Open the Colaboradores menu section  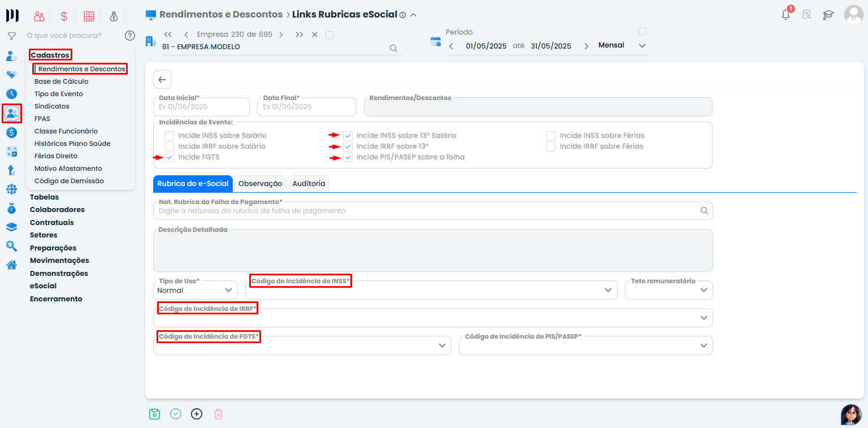coord(57,210)
